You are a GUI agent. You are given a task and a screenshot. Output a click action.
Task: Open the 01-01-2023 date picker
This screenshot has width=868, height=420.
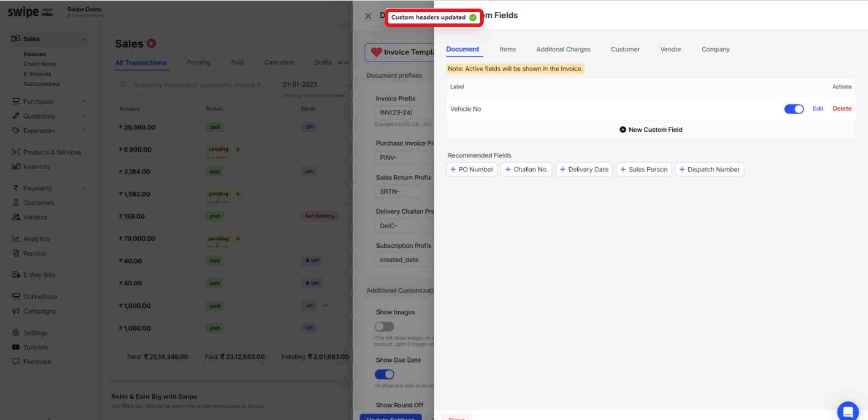pos(300,84)
